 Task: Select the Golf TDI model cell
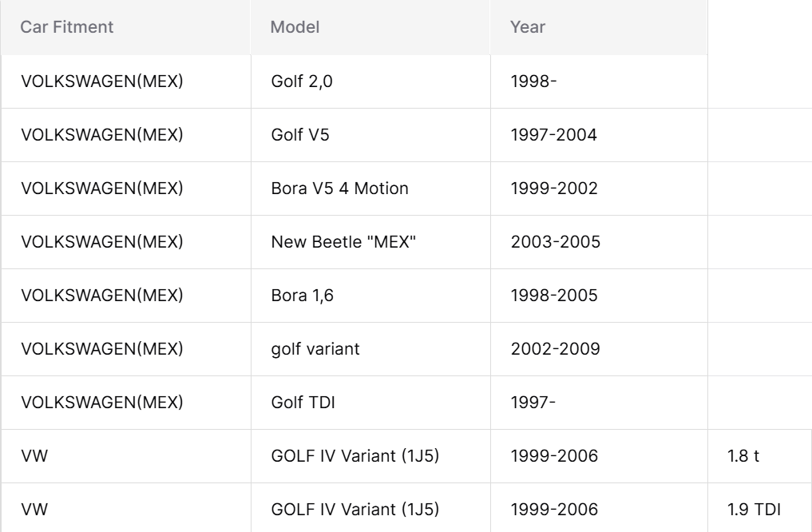click(370, 403)
